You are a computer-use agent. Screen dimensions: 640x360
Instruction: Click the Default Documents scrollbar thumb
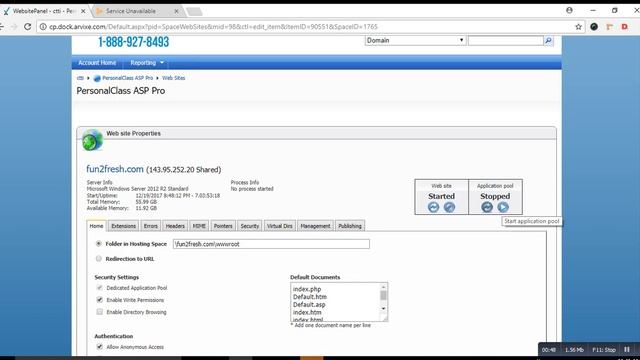pyautogui.click(x=383, y=295)
